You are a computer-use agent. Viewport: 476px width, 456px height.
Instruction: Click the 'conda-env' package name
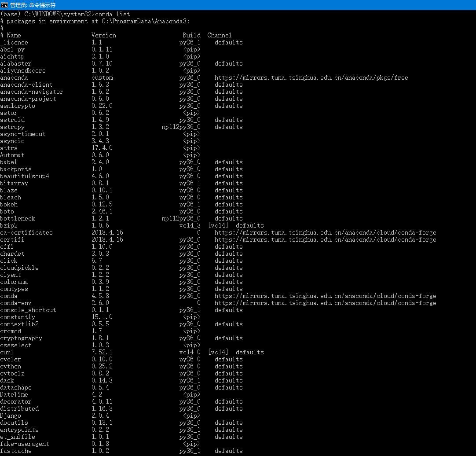click(16, 303)
